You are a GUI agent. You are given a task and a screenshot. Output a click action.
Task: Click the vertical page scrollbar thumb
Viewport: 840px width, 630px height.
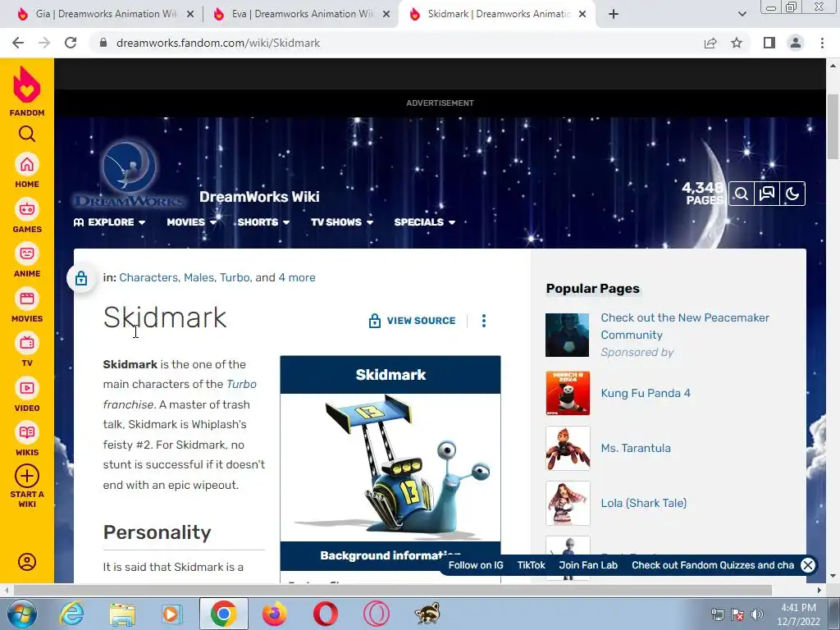click(x=833, y=126)
